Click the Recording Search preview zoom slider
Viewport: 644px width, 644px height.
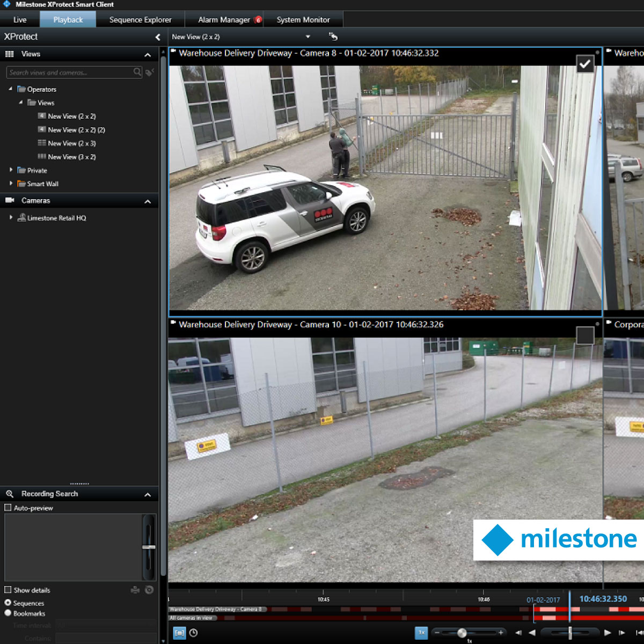pos(149,546)
